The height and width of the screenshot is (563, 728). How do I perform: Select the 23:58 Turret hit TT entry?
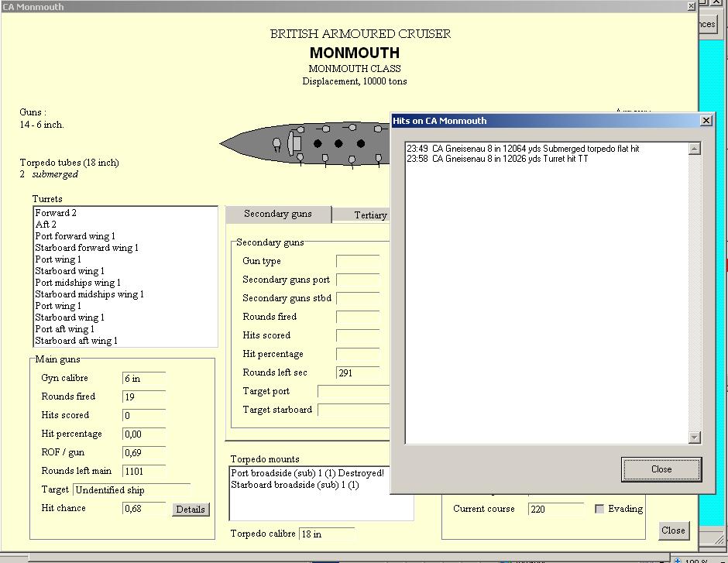[x=498, y=159]
